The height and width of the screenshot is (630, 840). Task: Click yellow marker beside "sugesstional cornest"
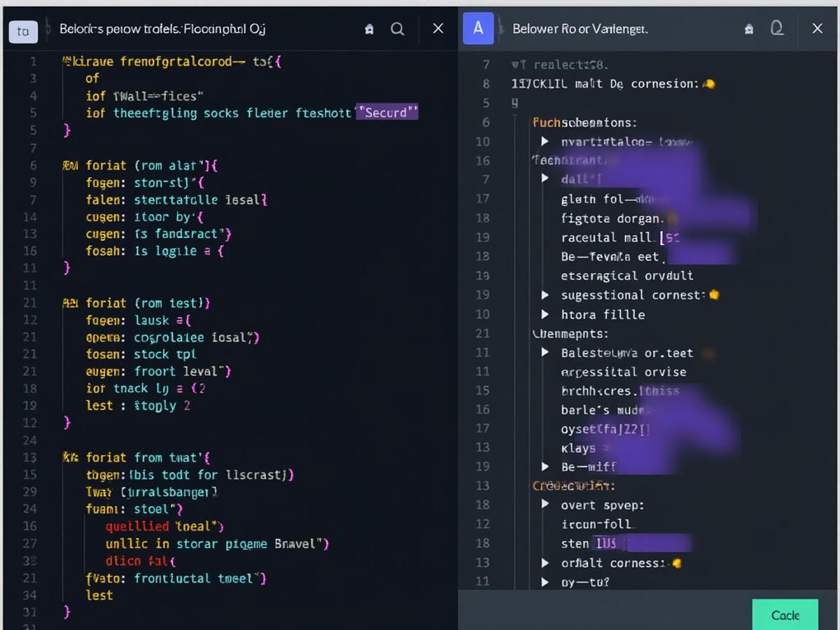(714, 295)
